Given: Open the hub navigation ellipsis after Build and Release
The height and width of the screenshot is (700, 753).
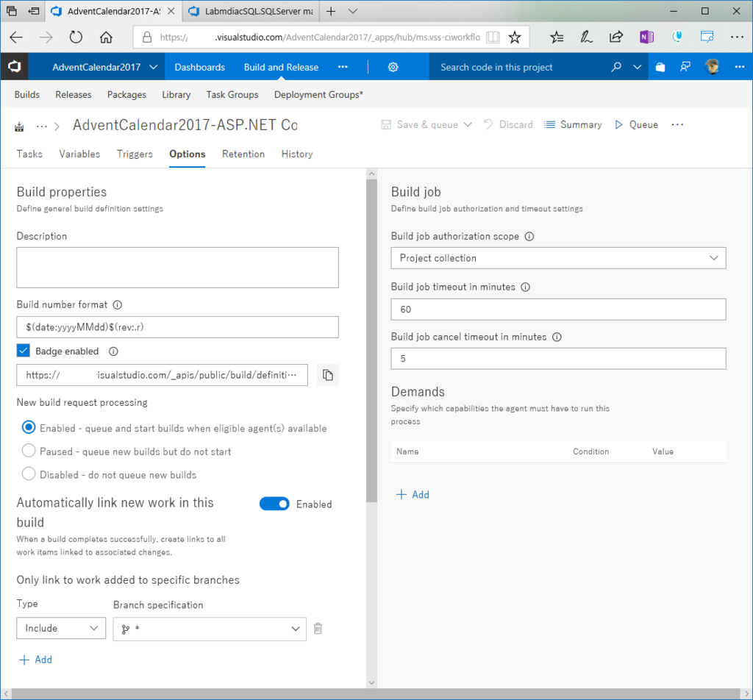Looking at the screenshot, I should pos(343,67).
